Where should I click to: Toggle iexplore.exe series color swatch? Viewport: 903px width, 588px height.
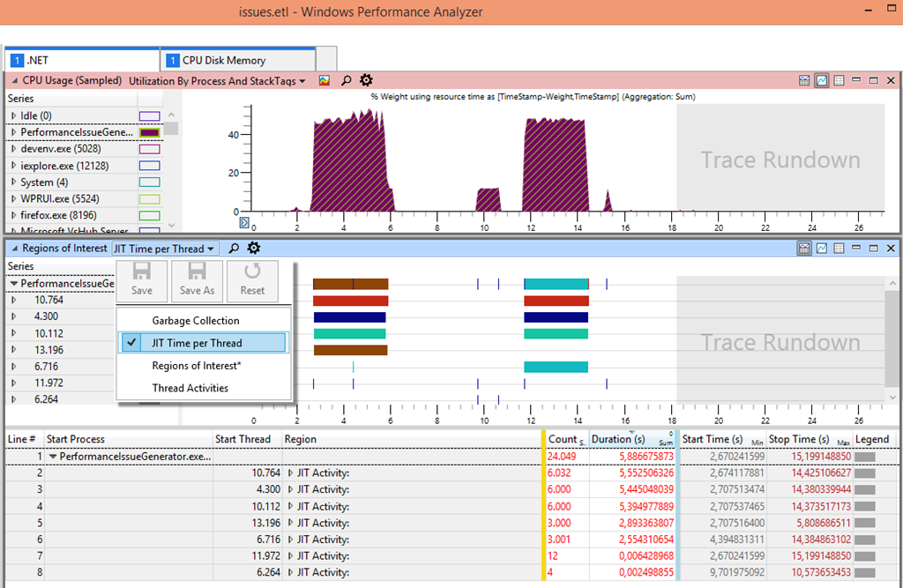tap(150, 166)
